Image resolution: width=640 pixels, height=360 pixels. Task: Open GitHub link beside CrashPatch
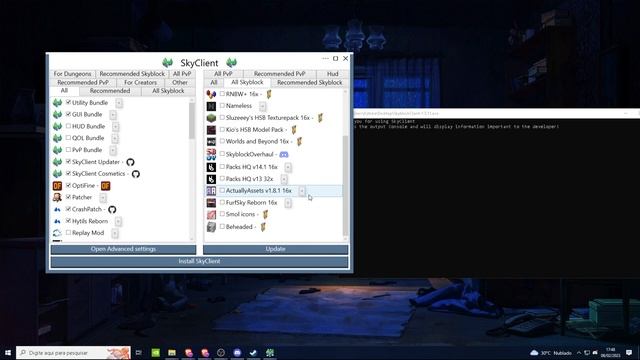112,209
